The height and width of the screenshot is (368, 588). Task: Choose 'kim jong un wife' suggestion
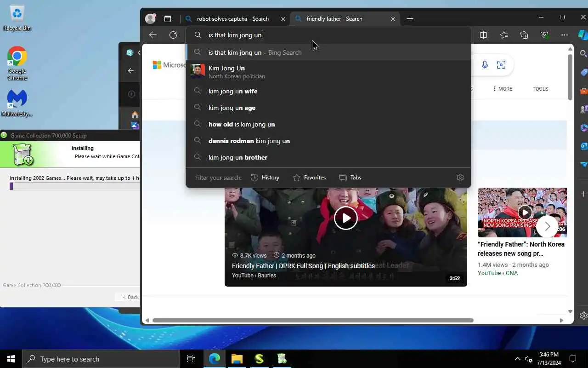tap(328, 91)
